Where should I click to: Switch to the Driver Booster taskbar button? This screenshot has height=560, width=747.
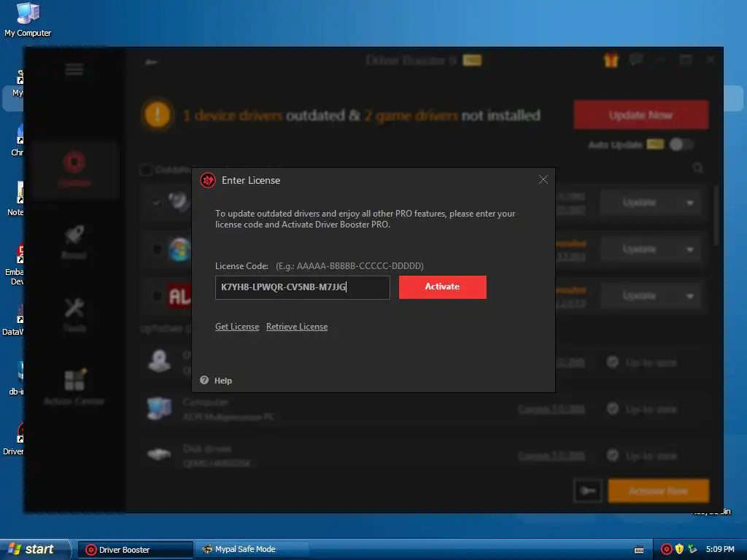pyautogui.click(x=135, y=550)
